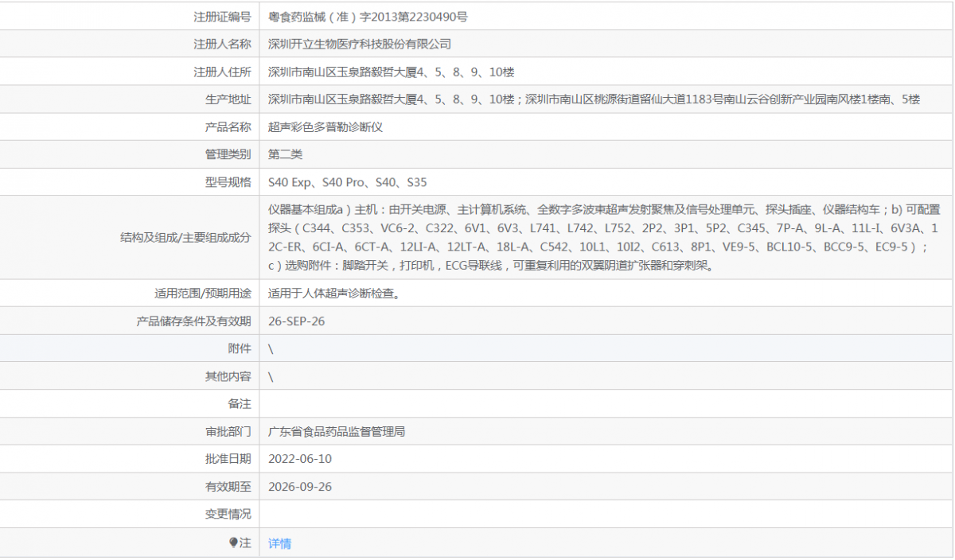Click the 结构及组成/主要组成成分 label
This screenshot has height=560, width=955.
185,237
